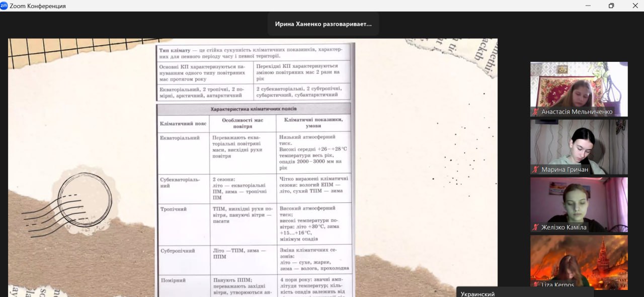Image resolution: width=644 pixels, height=297 pixels.
Task: Click the column header 'Особливості мас повітря'
Action: 243,123
